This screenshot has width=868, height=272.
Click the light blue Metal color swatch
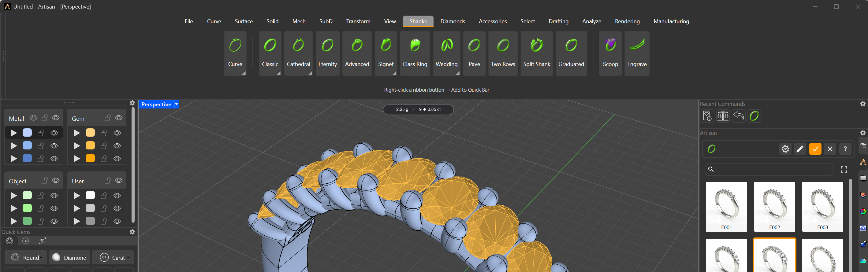click(x=27, y=133)
